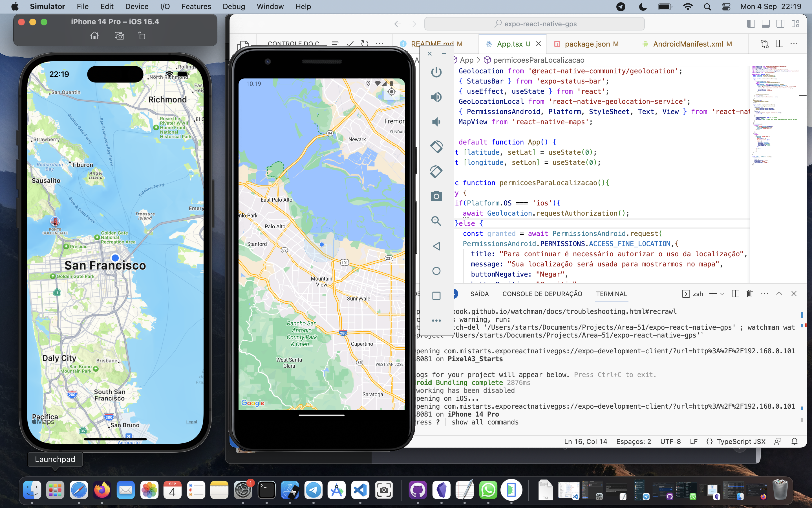Screen dimensions: 812x508
Task: Click the Legal link on the Apple map
Action: pos(192,422)
